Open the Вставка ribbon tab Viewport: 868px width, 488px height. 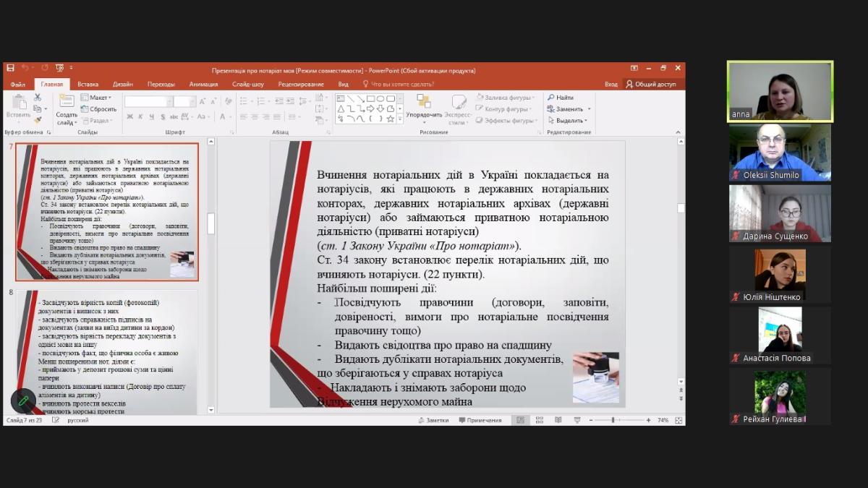coord(88,84)
